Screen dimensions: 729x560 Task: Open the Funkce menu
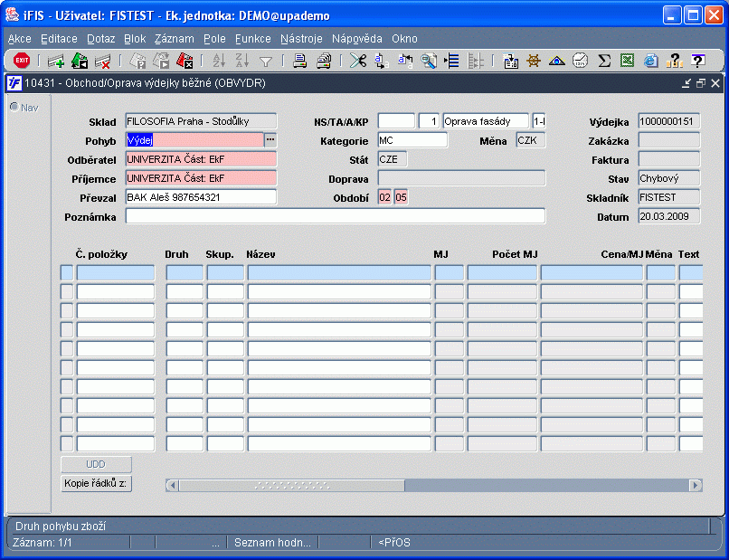click(253, 39)
